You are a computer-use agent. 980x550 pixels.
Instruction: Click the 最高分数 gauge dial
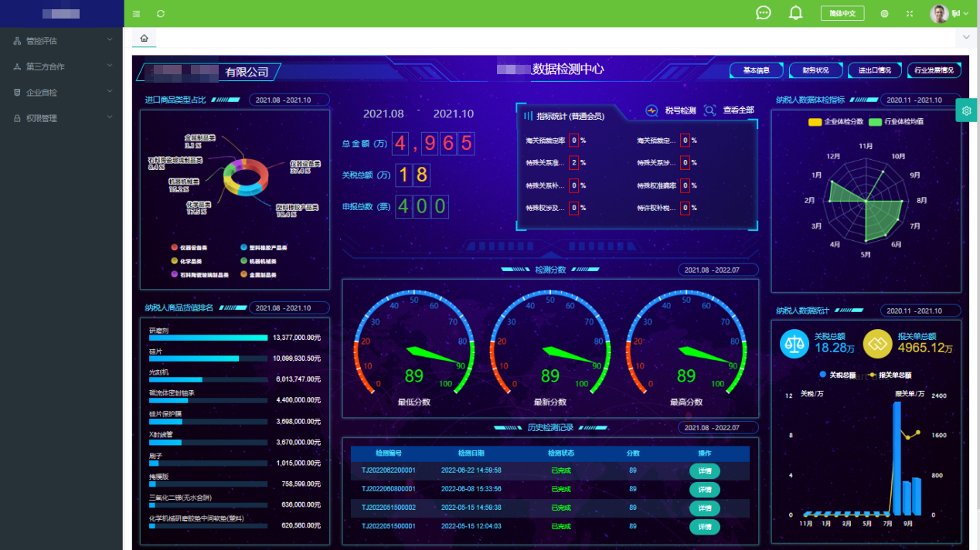(686, 341)
